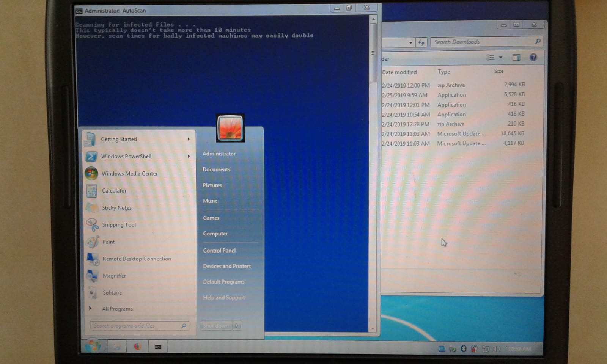Select Application modified 2/24/2019 12:01 PM
The height and width of the screenshot is (364, 607).
pos(454,105)
